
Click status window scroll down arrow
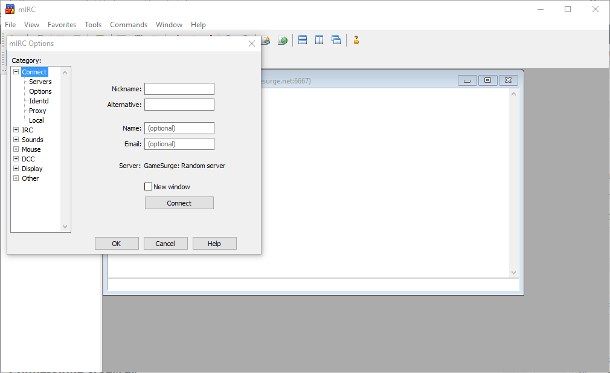(x=514, y=273)
